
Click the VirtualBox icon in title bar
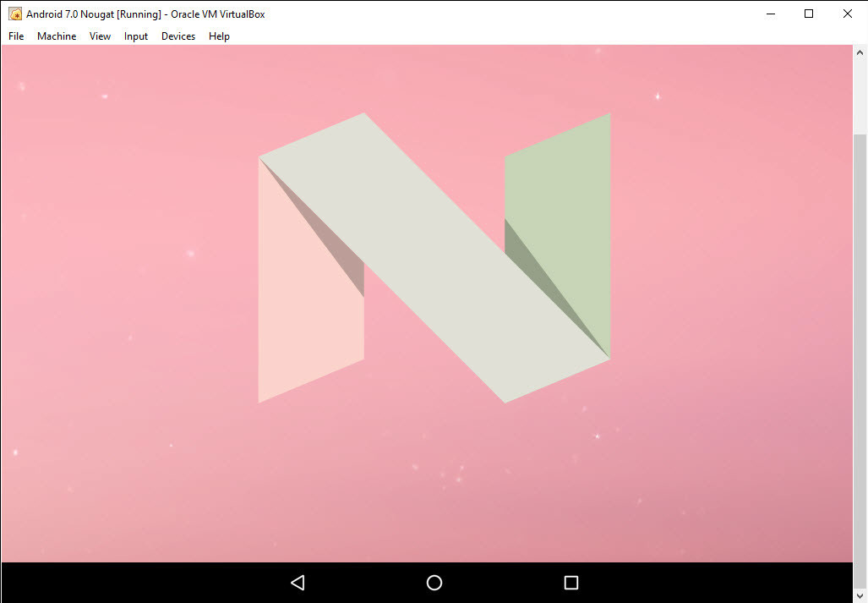coord(15,14)
